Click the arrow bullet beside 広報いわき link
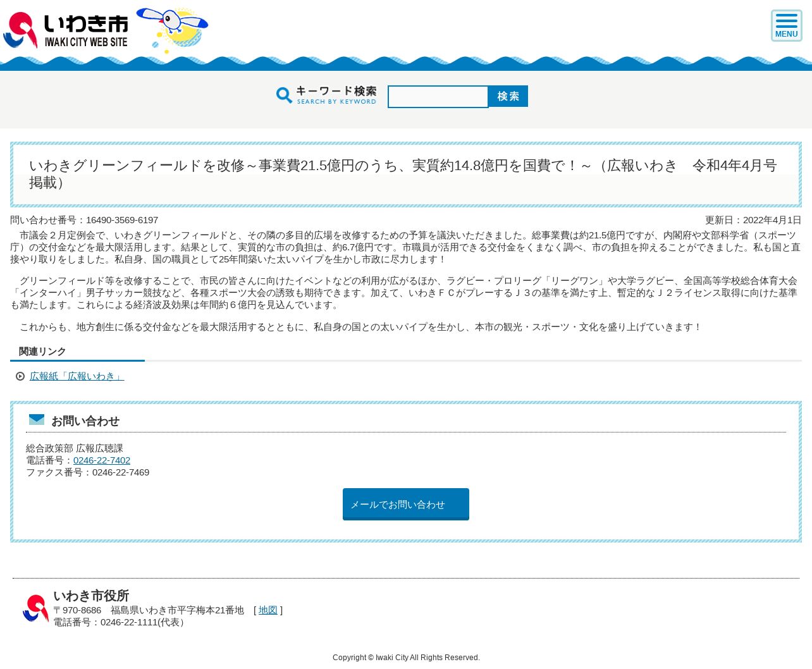Image resolution: width=812 pixels, height=669 pixels. [x=20, y=376]
